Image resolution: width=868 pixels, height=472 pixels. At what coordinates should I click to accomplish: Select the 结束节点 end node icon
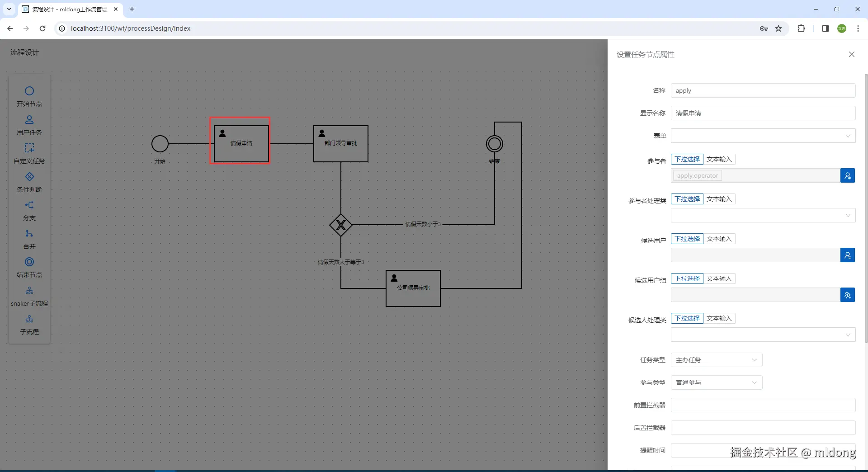pos(29,262)
